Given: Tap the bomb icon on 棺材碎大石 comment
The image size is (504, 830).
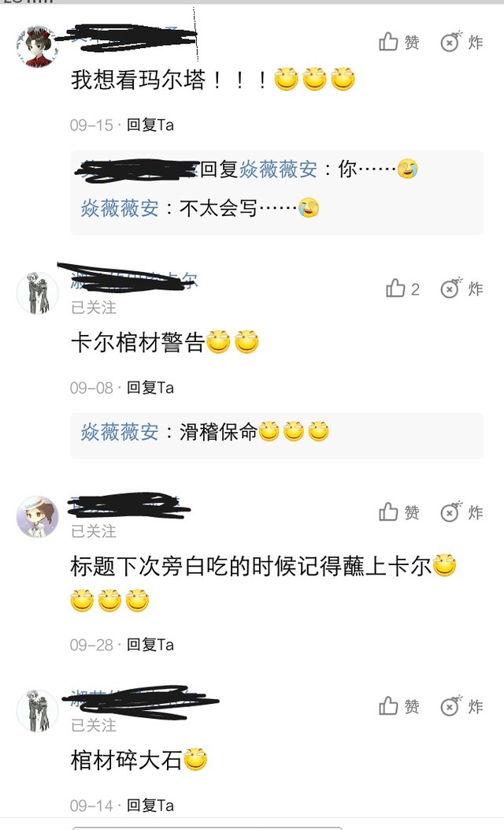Looking at the screenshot, I should (x=461, y=706).
